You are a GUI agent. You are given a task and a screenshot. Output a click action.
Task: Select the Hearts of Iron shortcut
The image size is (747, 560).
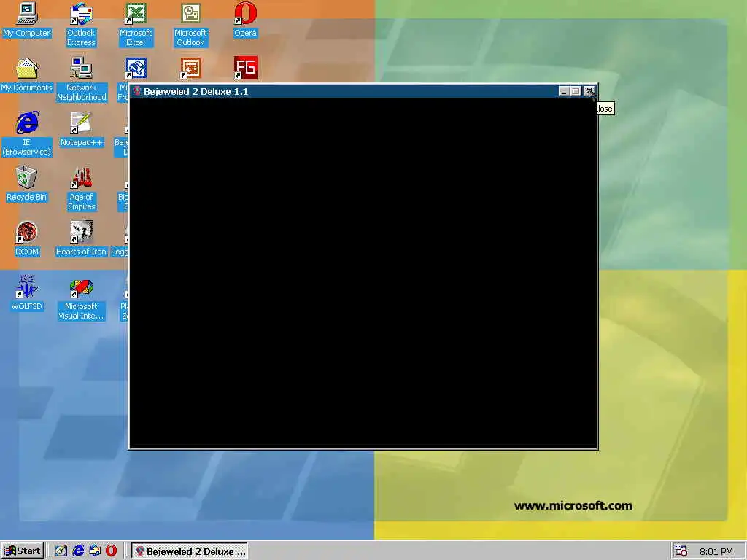(82, 239)
